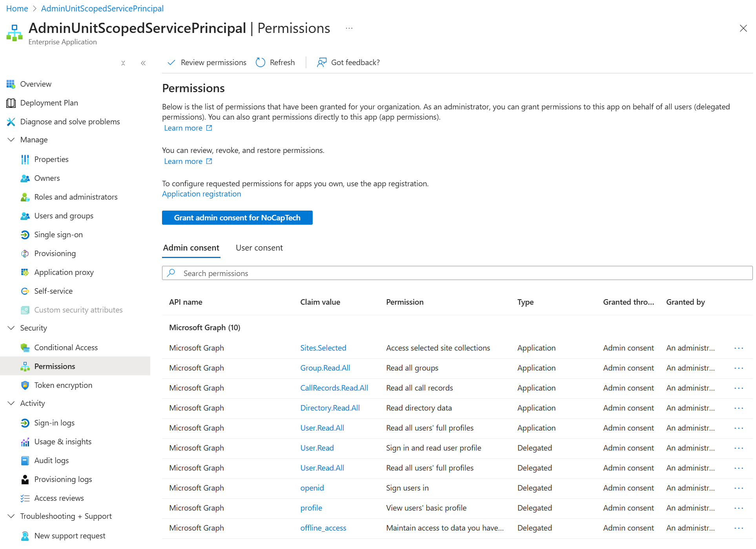
Task: Open row menu for CallRecords.Read.All permission
Action: [739, 388]
